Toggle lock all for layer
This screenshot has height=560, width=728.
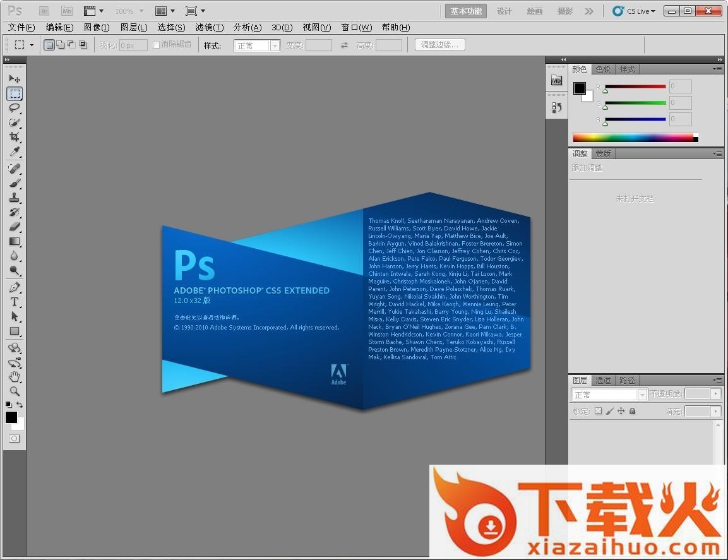[x=633, y=411]
